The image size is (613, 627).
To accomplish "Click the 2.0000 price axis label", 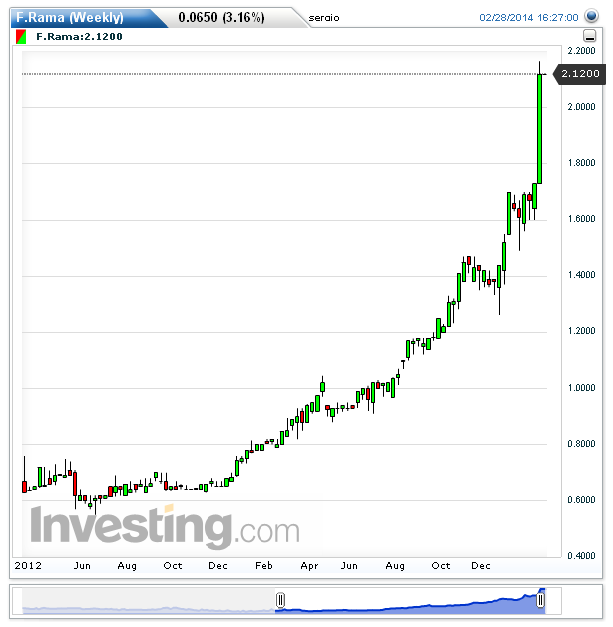I will tap(581, 107).
